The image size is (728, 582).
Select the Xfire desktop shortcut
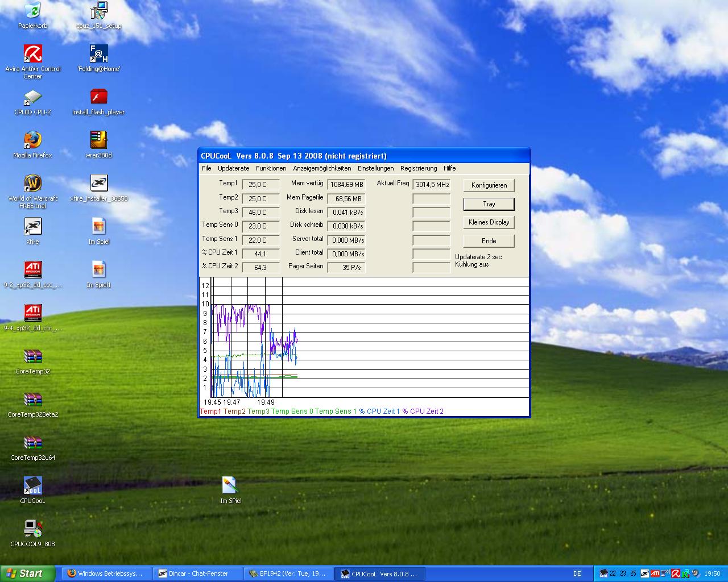click(32, 231)
